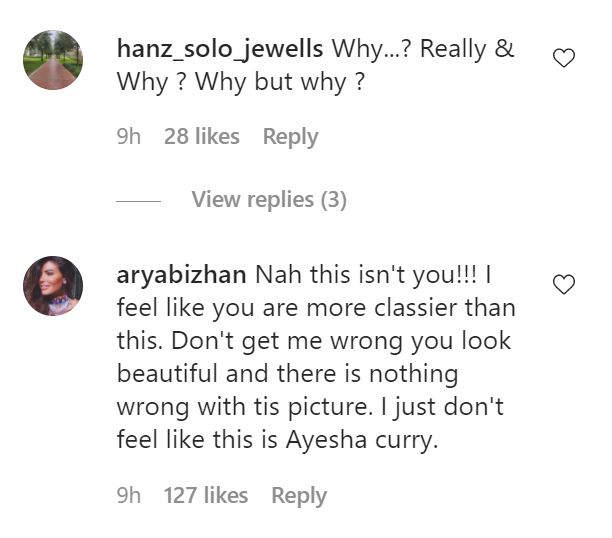Like the hanz_solo_jewells comment with heart
Image resolution: width=612 pixels, height=538 pixels.
point(564,59)
